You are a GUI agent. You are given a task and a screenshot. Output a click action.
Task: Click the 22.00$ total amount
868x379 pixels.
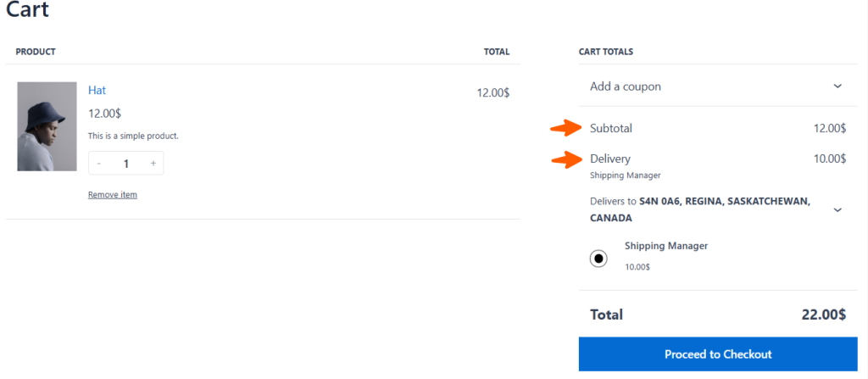coord(823,315)
